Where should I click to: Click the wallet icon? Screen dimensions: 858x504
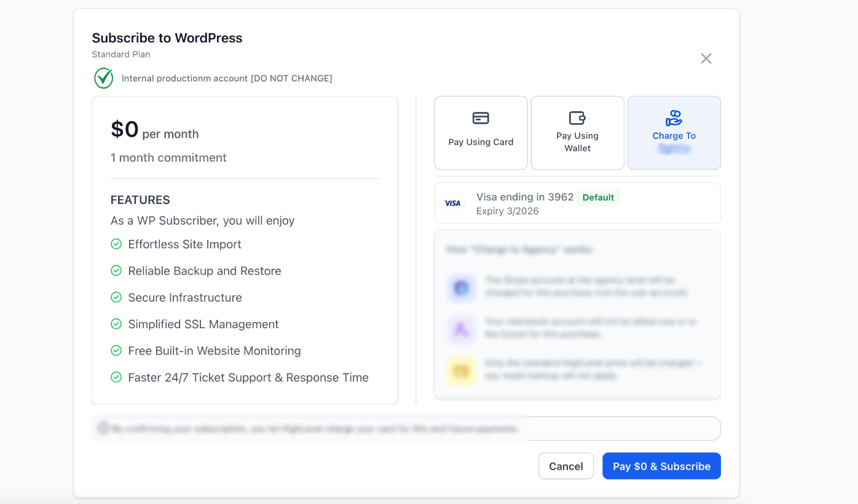tap(577, 118)
